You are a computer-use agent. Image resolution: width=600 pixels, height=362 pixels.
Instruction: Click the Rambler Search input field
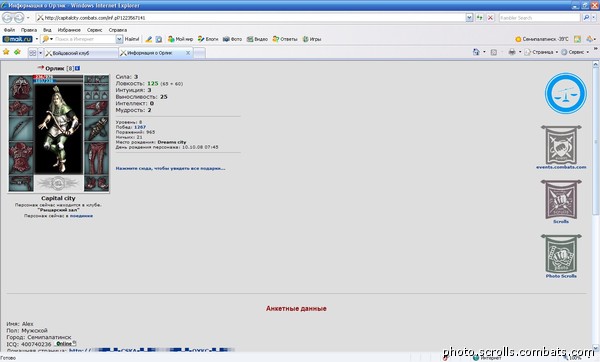(539, 18)
